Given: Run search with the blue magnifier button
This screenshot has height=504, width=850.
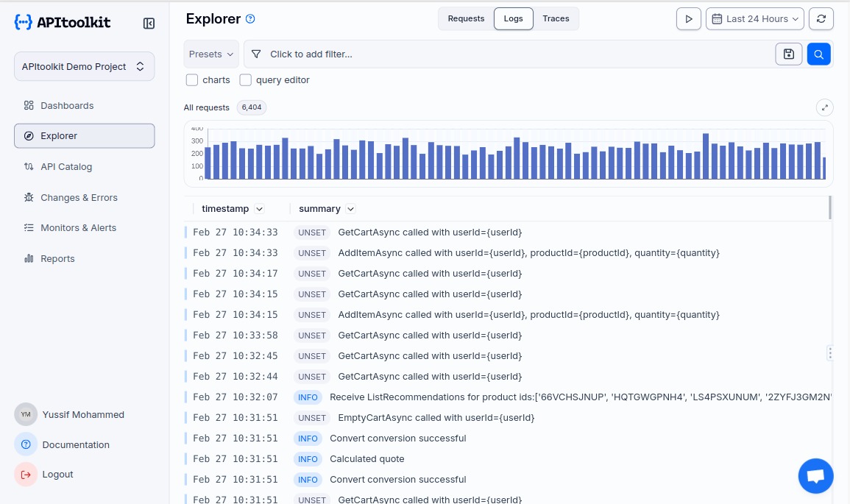Looking at the screenshot, I should tap(818, 54).
